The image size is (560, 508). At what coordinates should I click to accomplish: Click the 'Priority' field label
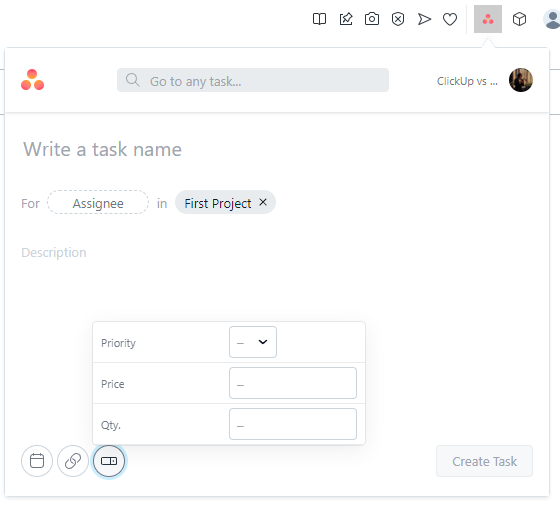[118, 343]
